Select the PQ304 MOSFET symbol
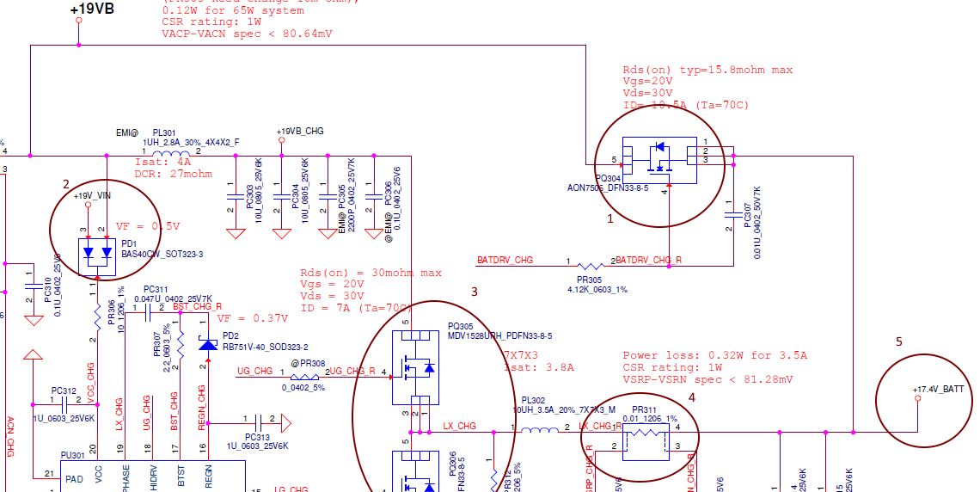The height and width of the screenshot is (492, 980). (x=660, y=161)
